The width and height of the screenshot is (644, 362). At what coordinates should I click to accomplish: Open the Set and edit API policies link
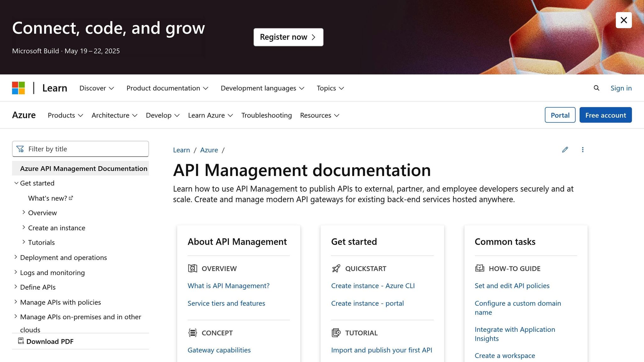click(512, 286)
